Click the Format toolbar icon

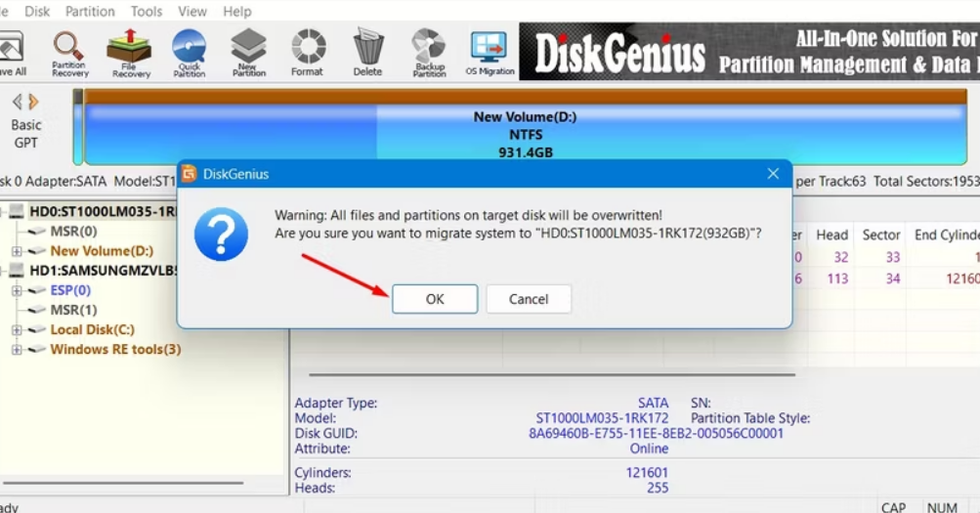coord(307,53)
